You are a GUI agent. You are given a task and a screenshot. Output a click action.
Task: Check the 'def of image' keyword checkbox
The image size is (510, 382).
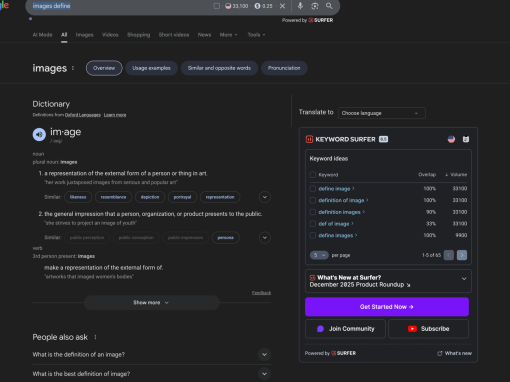point(313,224)
